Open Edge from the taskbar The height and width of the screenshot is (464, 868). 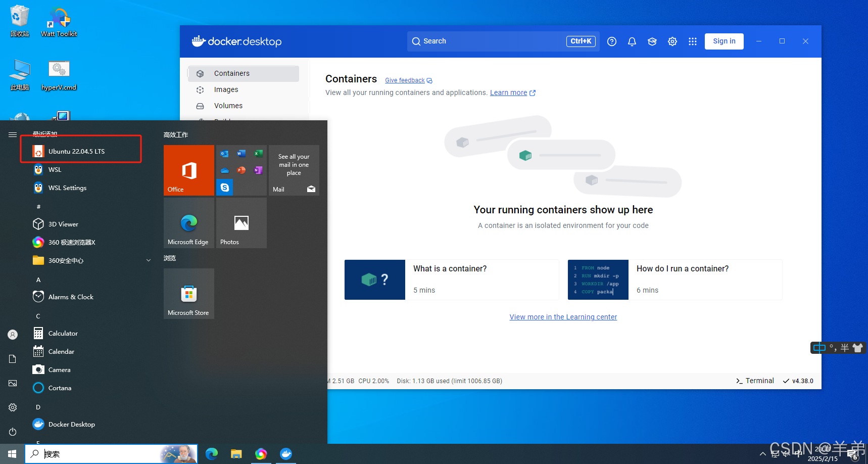212,454
